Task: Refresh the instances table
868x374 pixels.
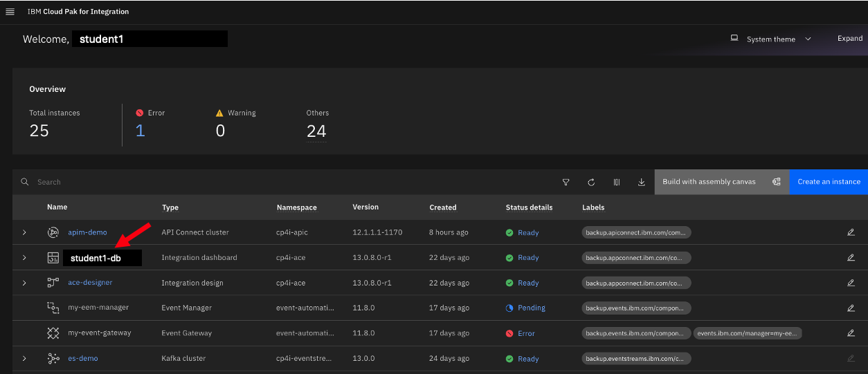Action: [x=591, y=182]
